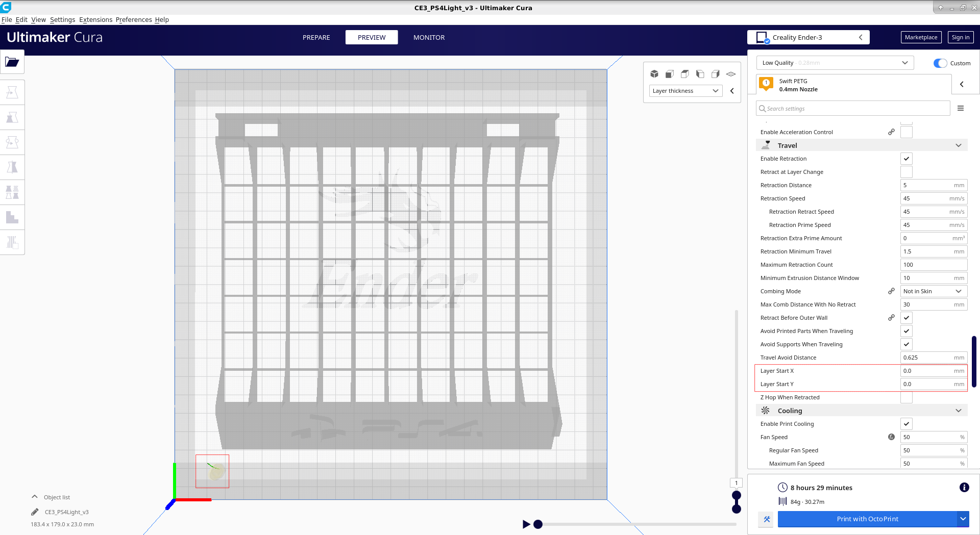Collapse the material panel chevron

pos(962,84)
